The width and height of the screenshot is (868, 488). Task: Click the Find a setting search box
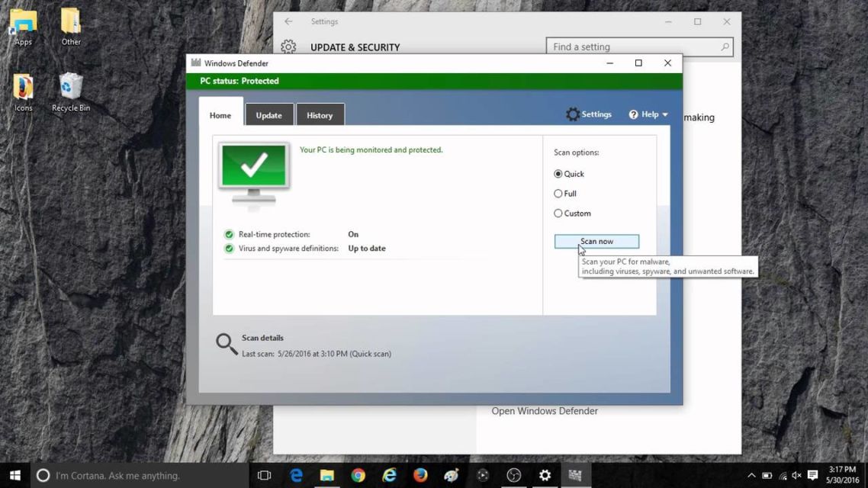tap(639, 47)
